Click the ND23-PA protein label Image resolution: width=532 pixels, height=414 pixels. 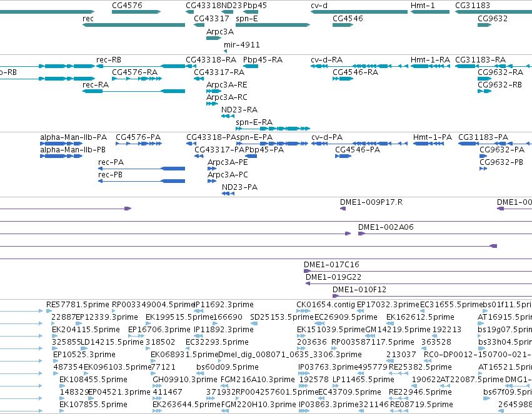coord(239,187)
